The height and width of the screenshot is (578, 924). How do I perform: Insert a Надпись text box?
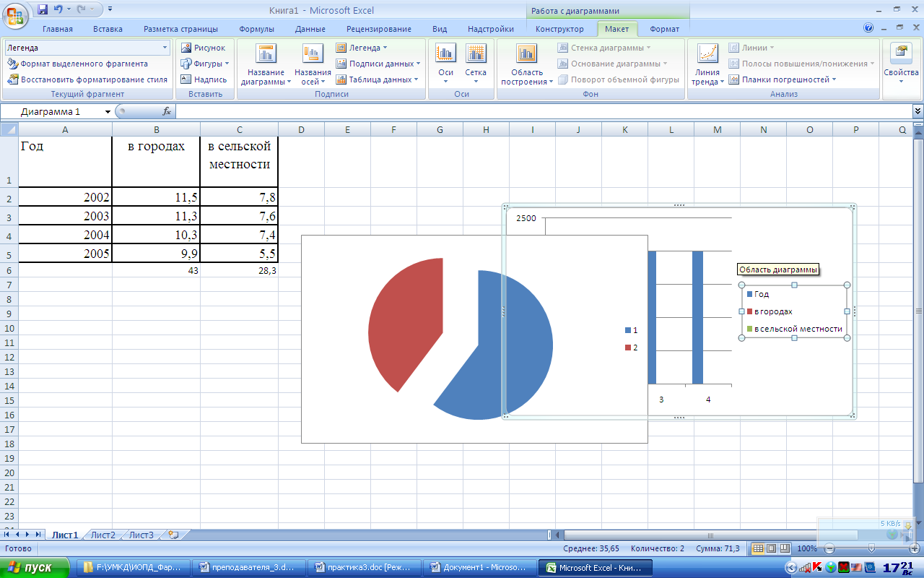pos(204,79)
